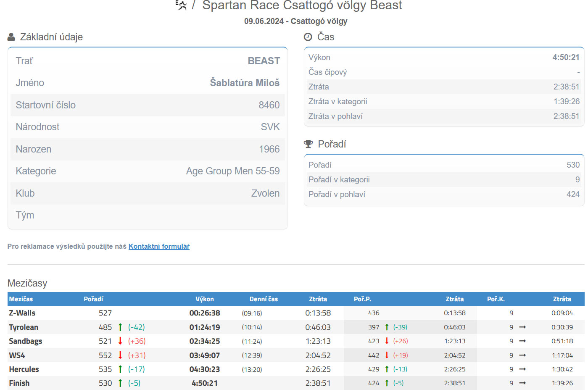
Task: Click green up arrow next to Tyrolean 397
Action: tap(387, 327)
